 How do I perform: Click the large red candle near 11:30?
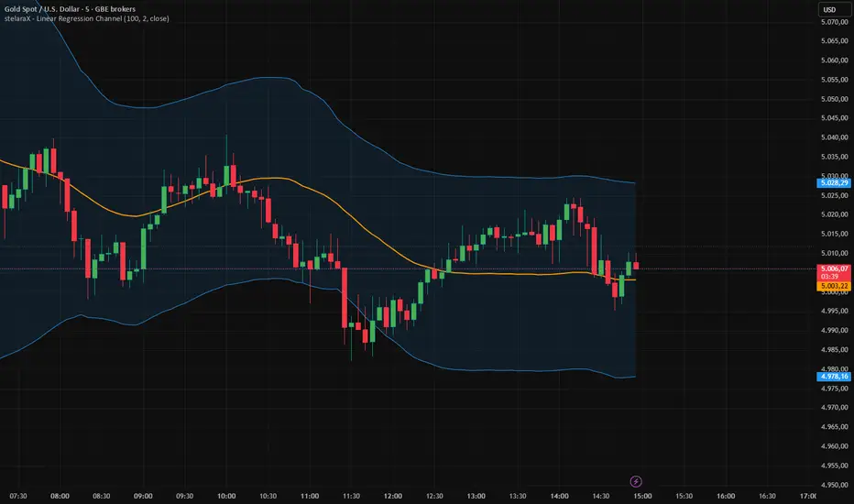(344, 296)
